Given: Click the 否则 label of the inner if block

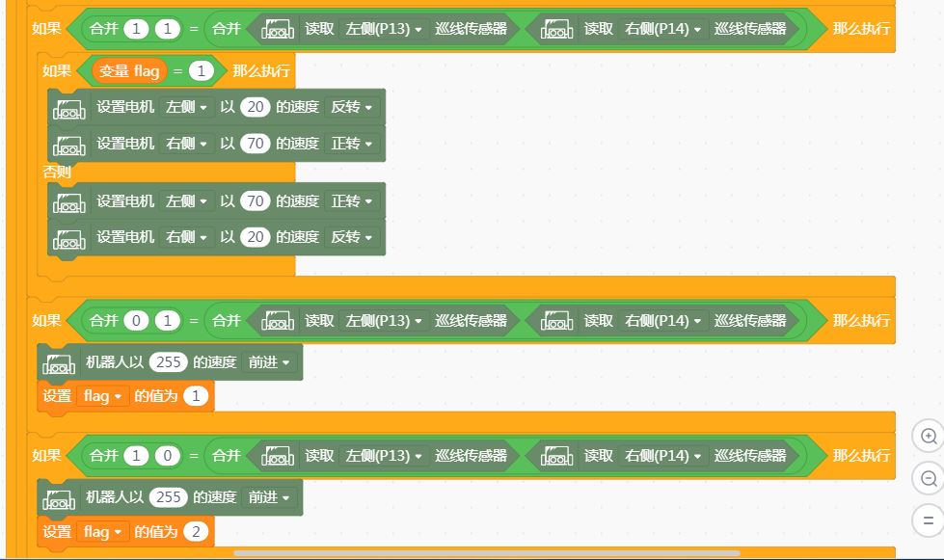Looking at the screenshot, I should tap(57, 172).
